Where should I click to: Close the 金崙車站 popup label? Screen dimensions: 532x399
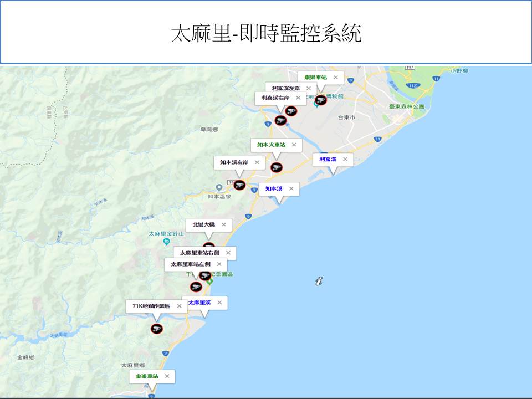pyautogui.click(x=166, y=376)
